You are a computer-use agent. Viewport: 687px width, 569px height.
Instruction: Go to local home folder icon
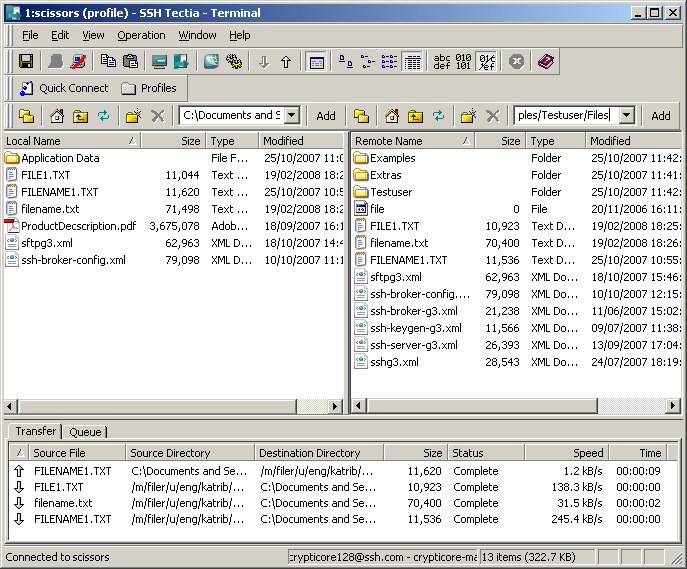tap(57, 116)
